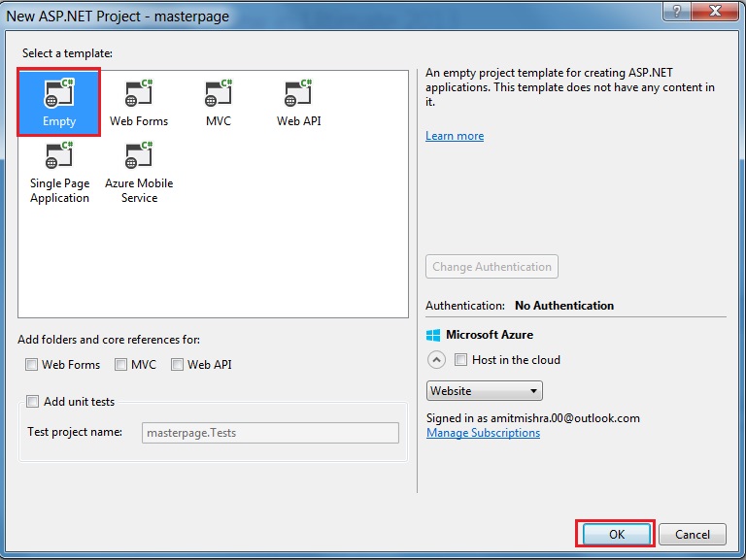Image resolution: width=746 pixels, height=560 pixels.
Task: Enable Add unit tests option
Action: [x=32, y=401]
